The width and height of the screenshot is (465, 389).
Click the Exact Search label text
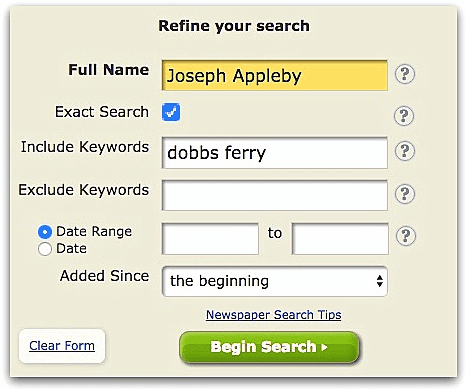pyautogui.click(x=102, y=112)
